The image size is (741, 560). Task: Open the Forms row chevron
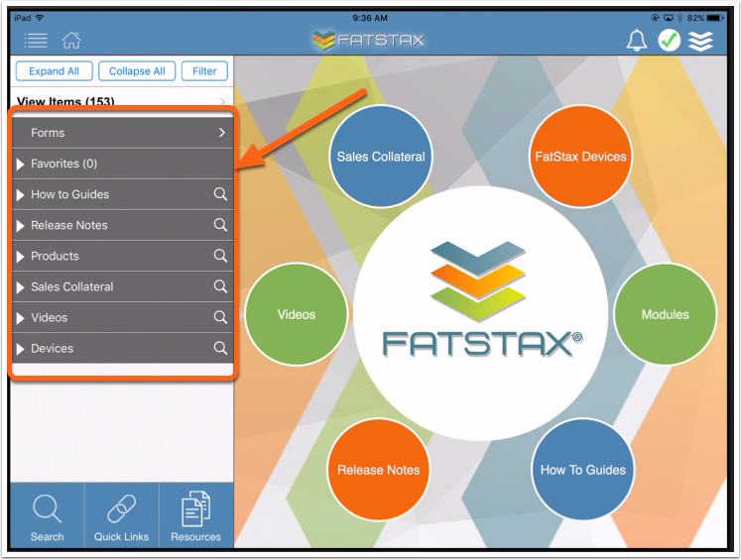click(222, 133)
